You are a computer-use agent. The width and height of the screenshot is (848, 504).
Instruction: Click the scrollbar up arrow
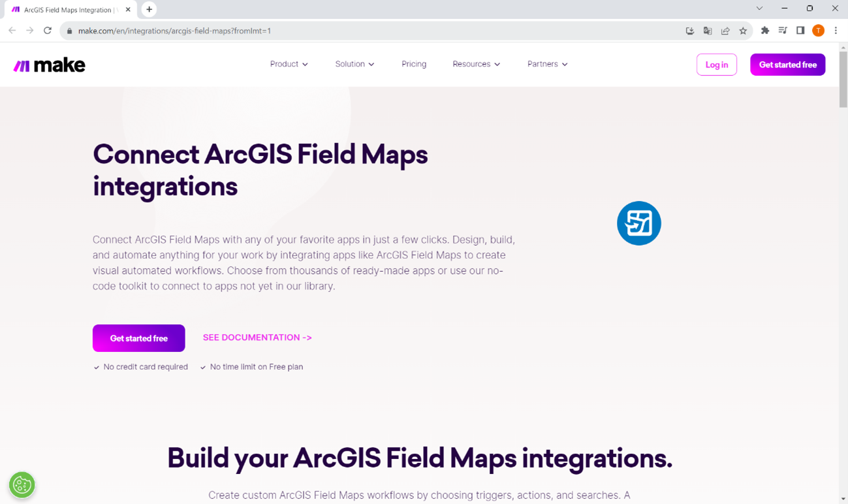pos(843,47)
